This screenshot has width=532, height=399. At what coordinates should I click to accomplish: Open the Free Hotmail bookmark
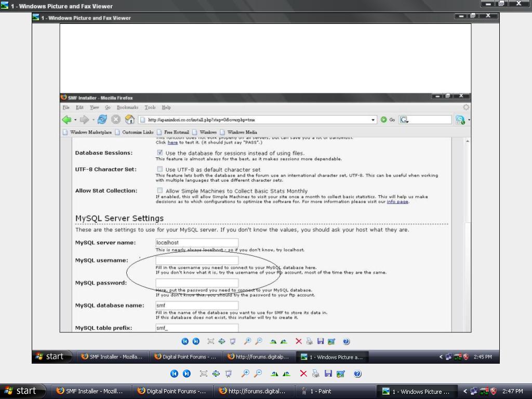point(173,132)
